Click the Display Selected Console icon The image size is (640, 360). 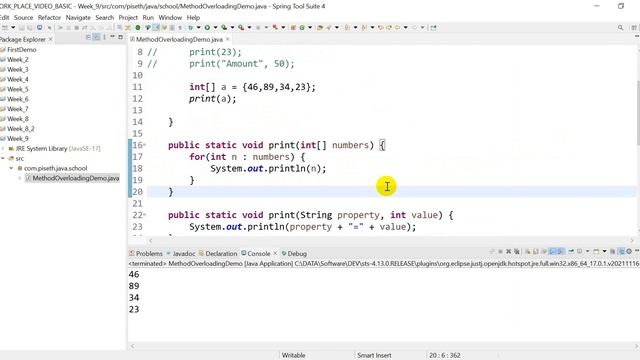coord(580,251)
